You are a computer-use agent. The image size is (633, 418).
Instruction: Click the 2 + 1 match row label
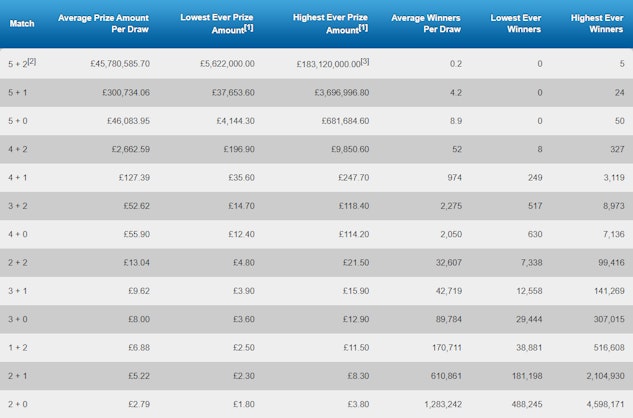click(18, 376)
